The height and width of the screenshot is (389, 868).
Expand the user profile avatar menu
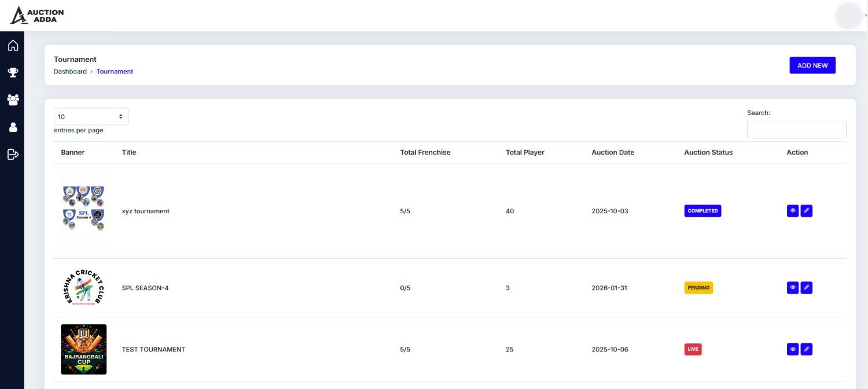coord(848,16)
